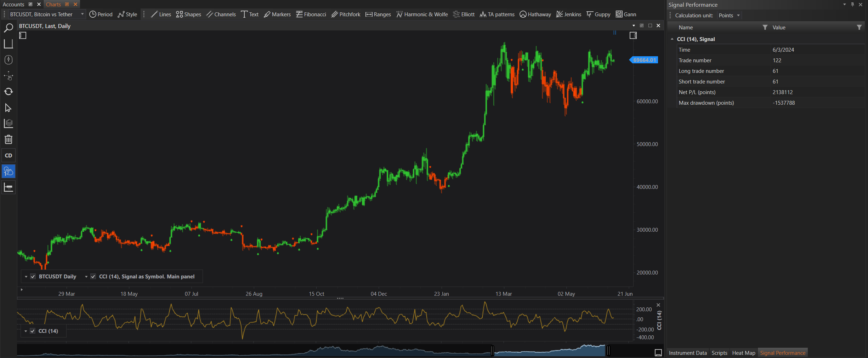Click the magnifier search icon in left sidebar
The image size is (868, 358).
(8, 28)
